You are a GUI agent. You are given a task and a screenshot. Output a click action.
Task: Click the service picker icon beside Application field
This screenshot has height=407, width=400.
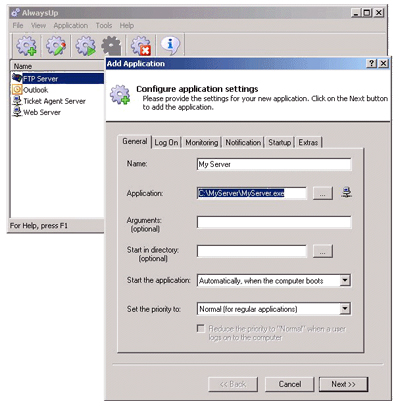point(347,192)
